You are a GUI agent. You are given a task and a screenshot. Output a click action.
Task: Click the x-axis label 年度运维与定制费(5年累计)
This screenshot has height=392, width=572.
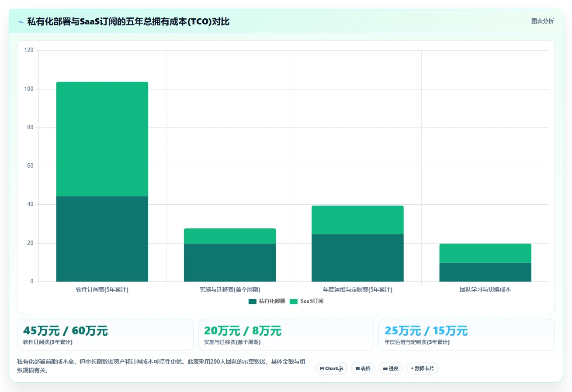pos(357,289)
